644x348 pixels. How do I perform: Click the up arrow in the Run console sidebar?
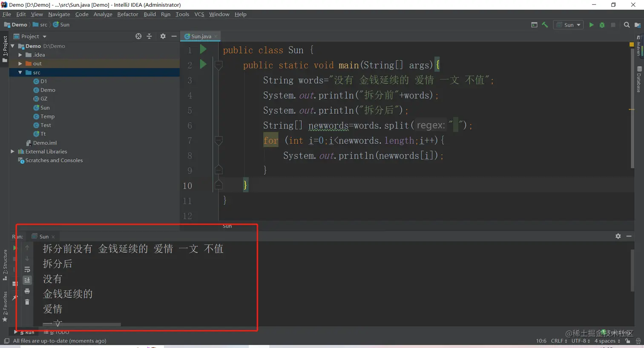tap(27, 248)
